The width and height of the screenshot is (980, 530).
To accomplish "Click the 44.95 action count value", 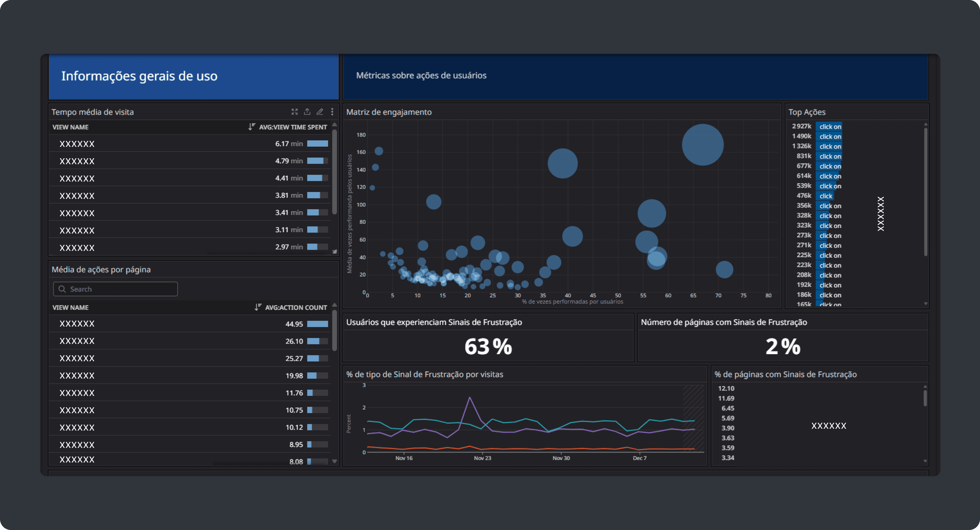I will pyautogui.click(x=294, y=324).
